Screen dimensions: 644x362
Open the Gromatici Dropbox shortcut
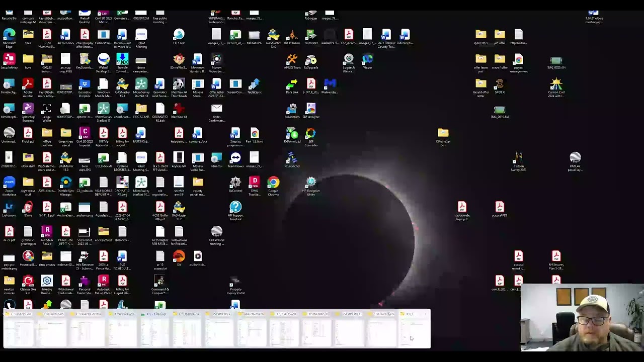[x=85, y=84]
